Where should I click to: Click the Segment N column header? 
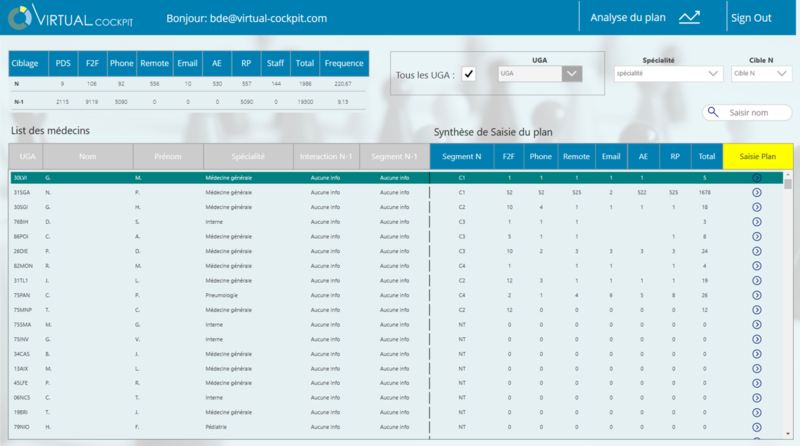[x=462, y=156]
